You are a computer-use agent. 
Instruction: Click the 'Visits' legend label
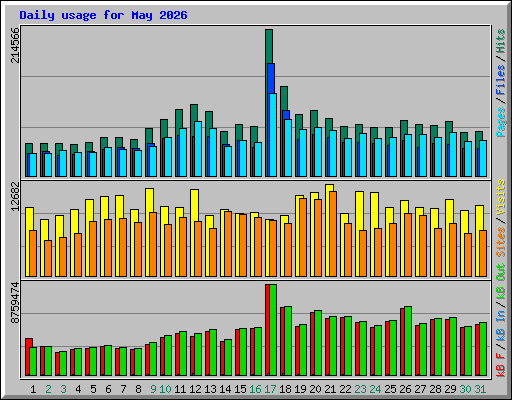click(500, 197)
